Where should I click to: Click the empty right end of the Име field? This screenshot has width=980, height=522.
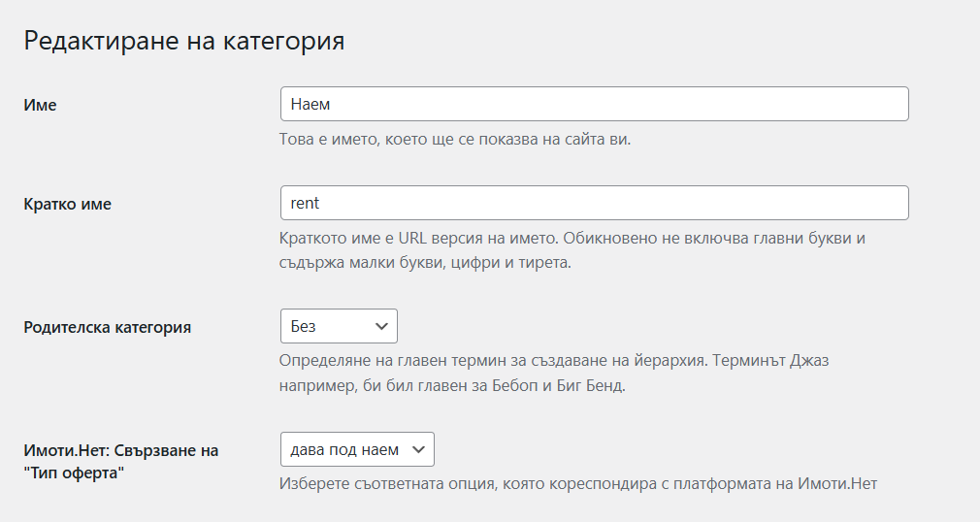tap(873, 104)
